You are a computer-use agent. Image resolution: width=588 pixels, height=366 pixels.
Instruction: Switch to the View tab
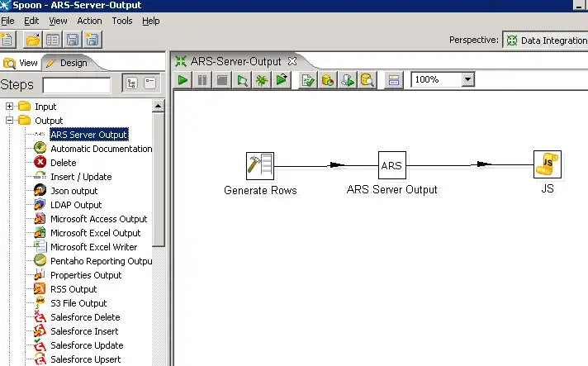[x=21, y=63]
